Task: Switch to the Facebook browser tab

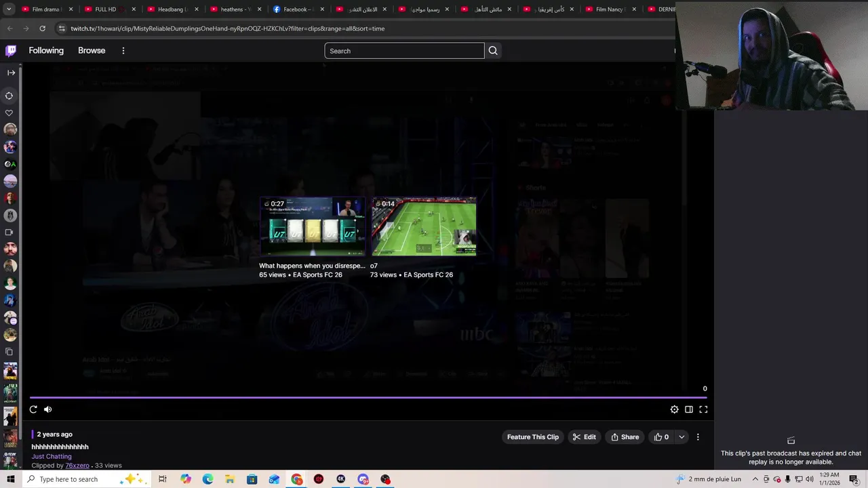Action: [297, 9]
